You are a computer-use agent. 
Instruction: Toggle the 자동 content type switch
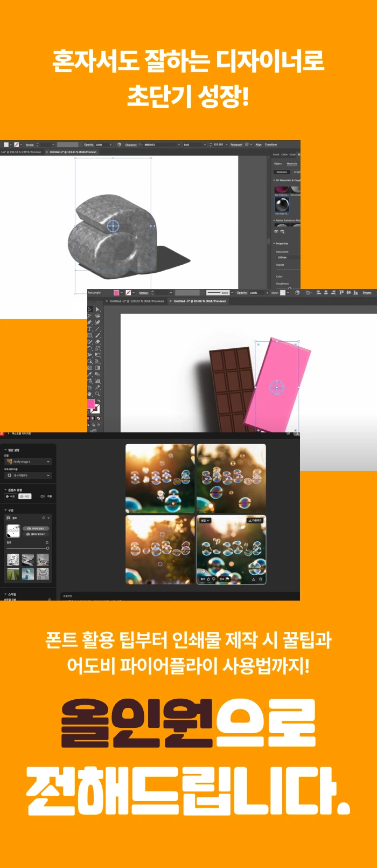43,496
